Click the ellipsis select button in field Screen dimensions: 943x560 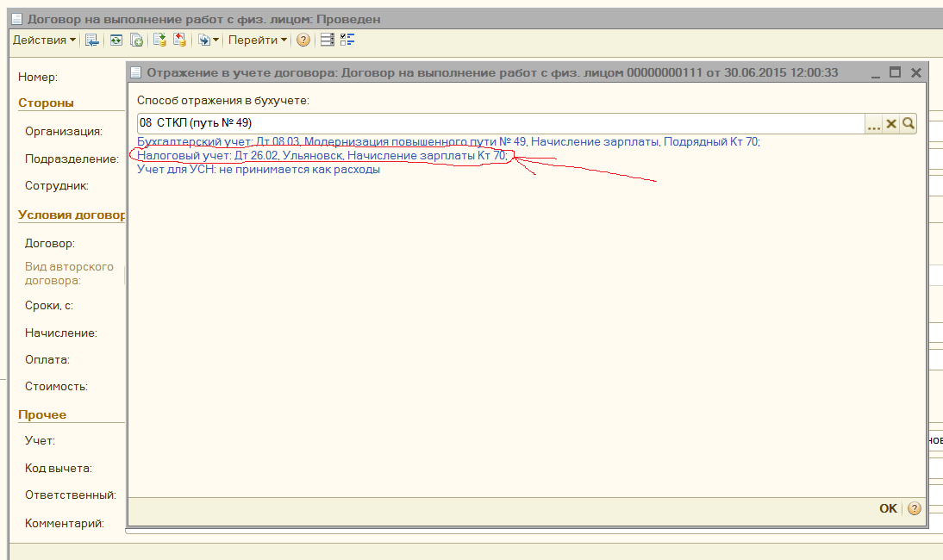874,124
